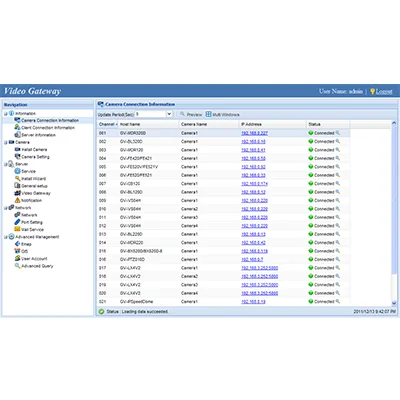Select host name GV-CB120 cell
The width and height of the screenshot is (400, 400).
130,184
